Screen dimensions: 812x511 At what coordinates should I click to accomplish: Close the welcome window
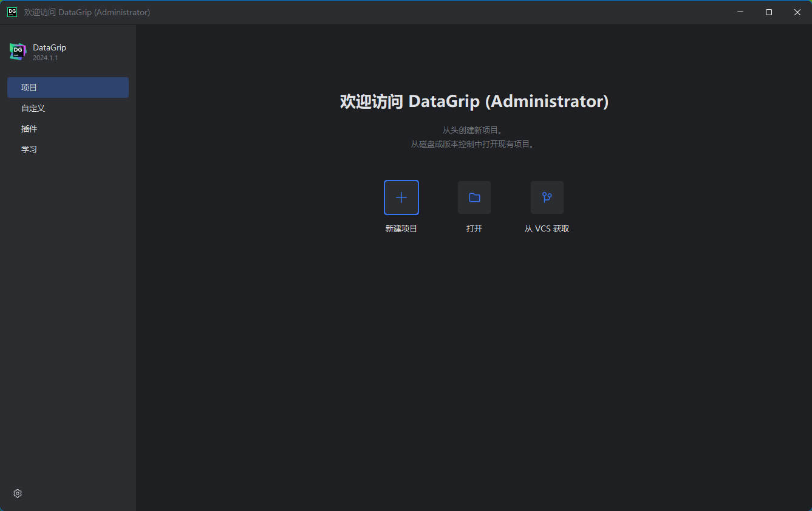coord(797,12)
